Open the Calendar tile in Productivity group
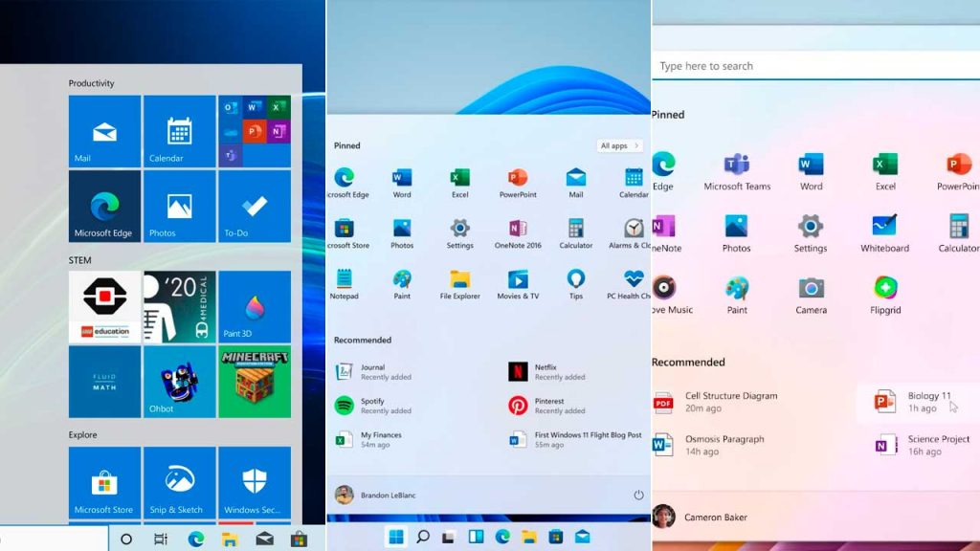 tap(179, 131)
